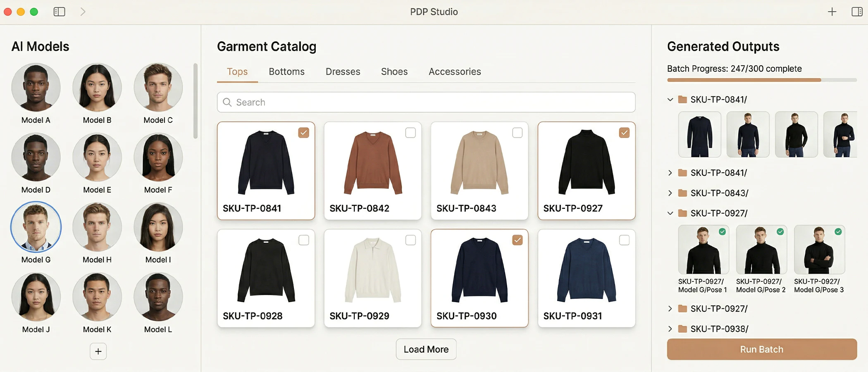
Task: Choose the Model F avatar
Action: pos(158,157)
